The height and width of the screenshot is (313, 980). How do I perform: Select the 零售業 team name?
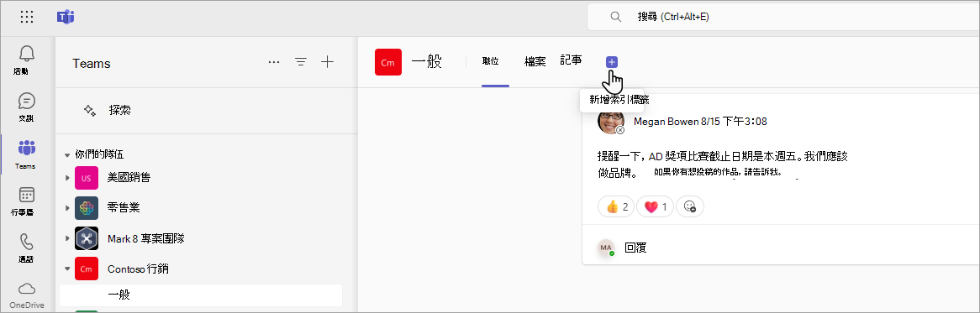(x=123, y=207)
